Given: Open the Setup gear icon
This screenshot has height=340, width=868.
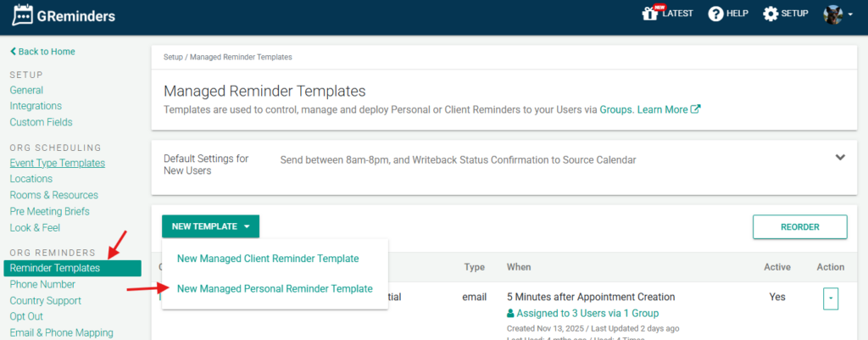Looking at the screenshot, I should tap(771, 14).
